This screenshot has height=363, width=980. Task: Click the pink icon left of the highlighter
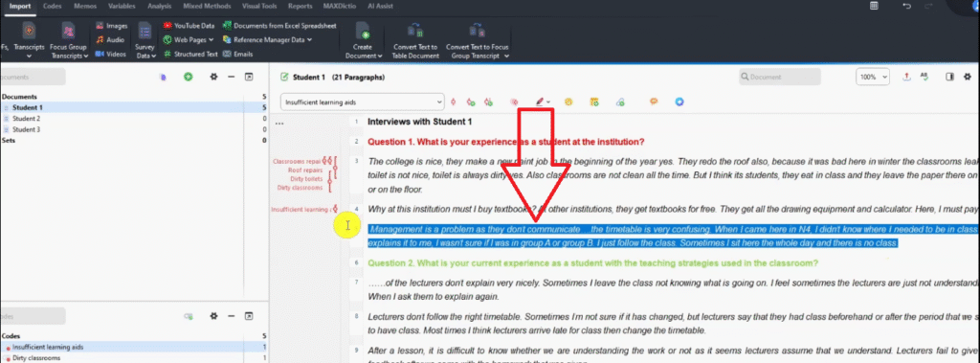pyautogui.click(x=514, y=102)
